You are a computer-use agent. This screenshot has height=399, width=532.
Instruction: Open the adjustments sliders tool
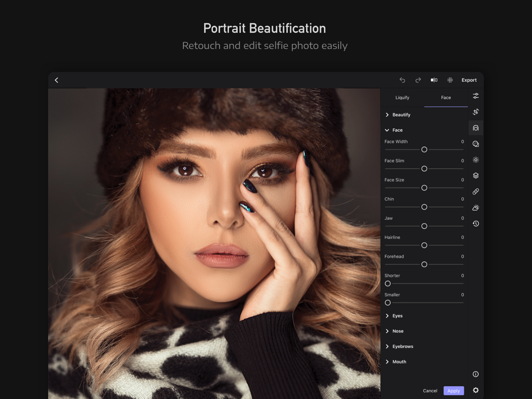click(476, 96)
